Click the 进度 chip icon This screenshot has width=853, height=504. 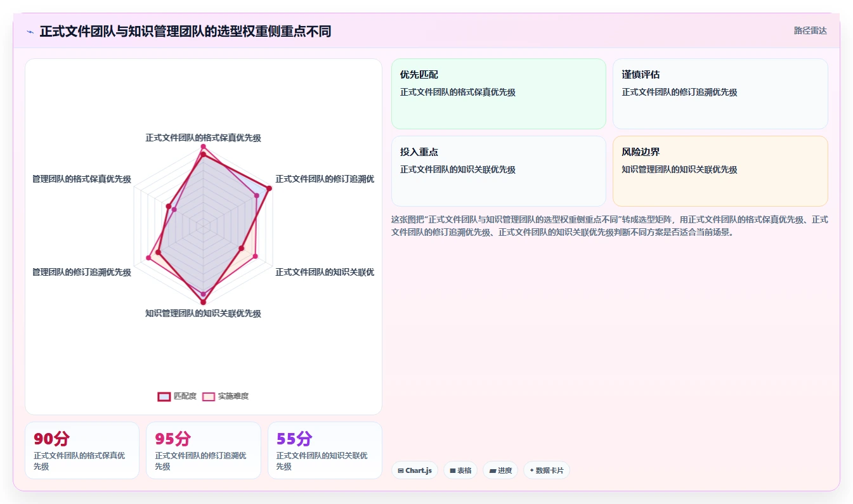tap(493, 471)
